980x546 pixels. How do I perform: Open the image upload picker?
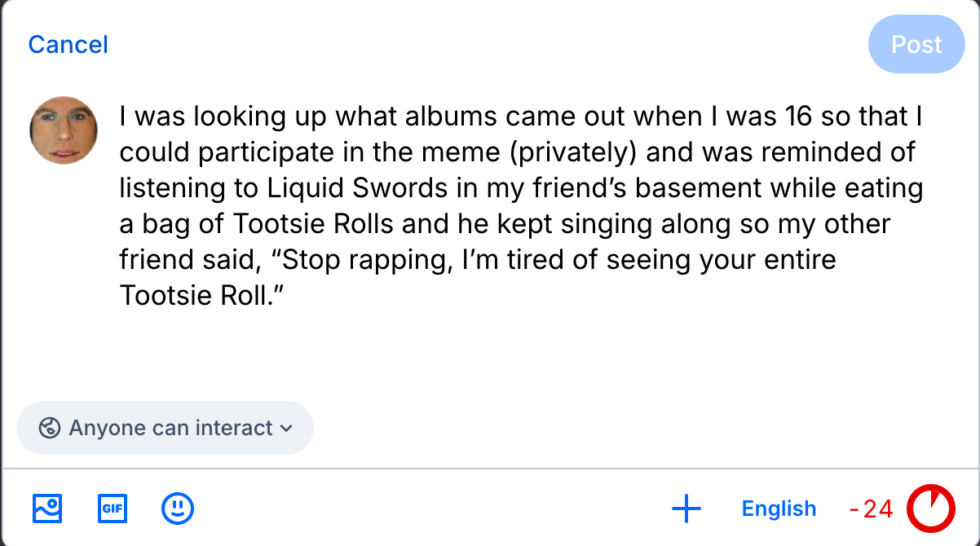click(x=47, y=509)
